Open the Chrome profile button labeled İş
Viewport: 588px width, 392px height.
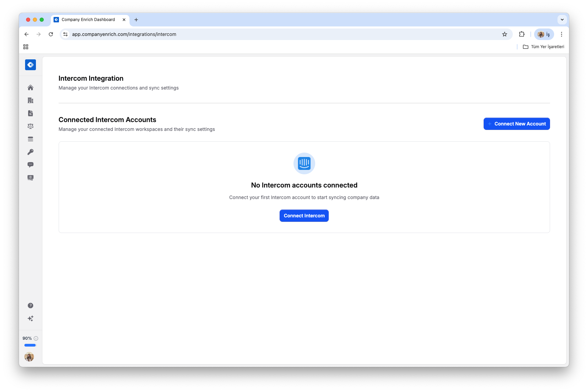544,34
